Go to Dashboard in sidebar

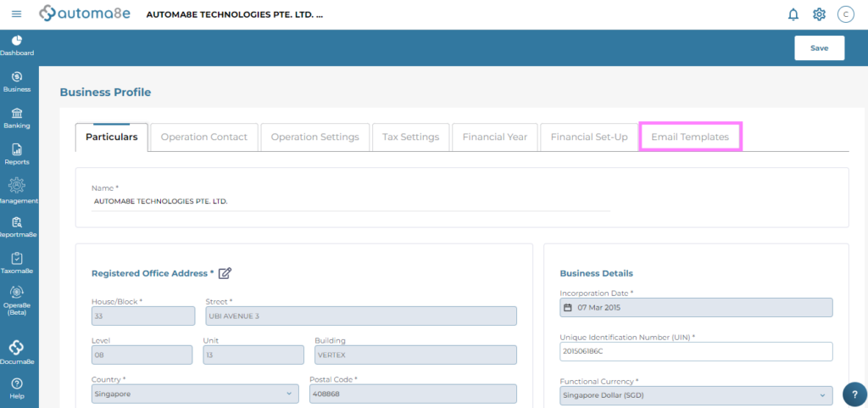pyautogui.click(x=17, y=46)
